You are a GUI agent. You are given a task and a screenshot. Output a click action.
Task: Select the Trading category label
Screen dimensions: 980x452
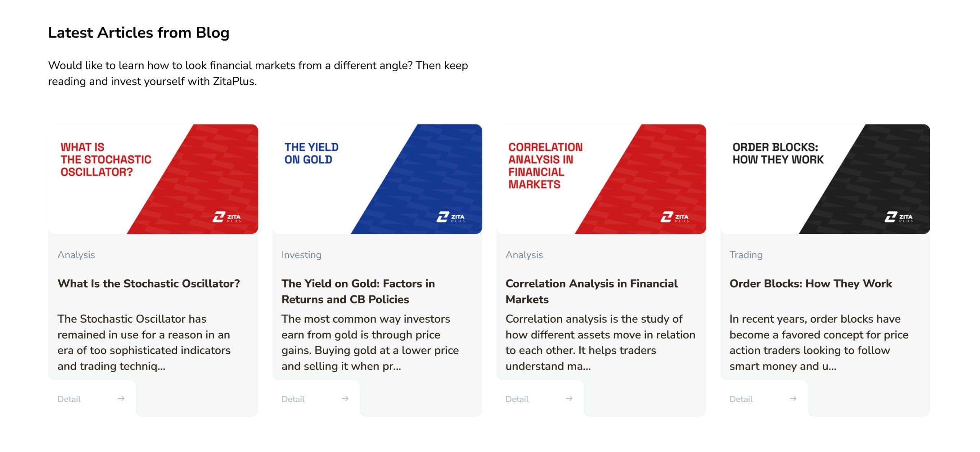(x=746, y=255)
